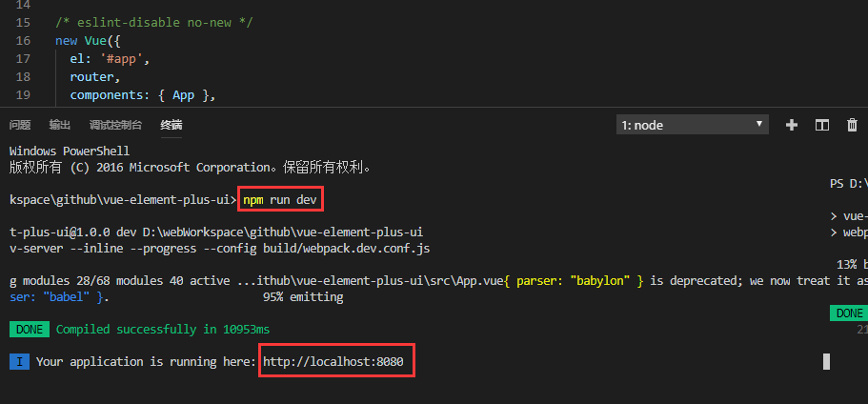
Task: Click the blue 'I' info badge
Action: [19, 362]
